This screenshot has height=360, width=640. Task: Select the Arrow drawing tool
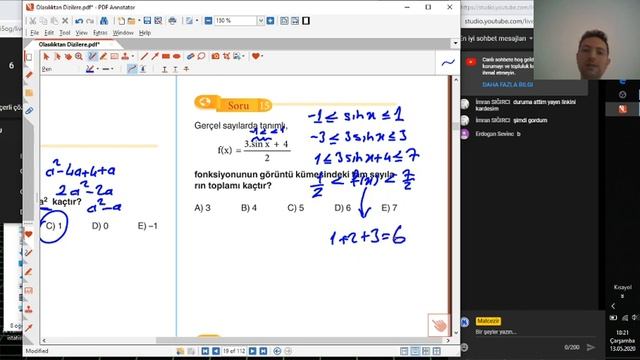pos(155,56)
